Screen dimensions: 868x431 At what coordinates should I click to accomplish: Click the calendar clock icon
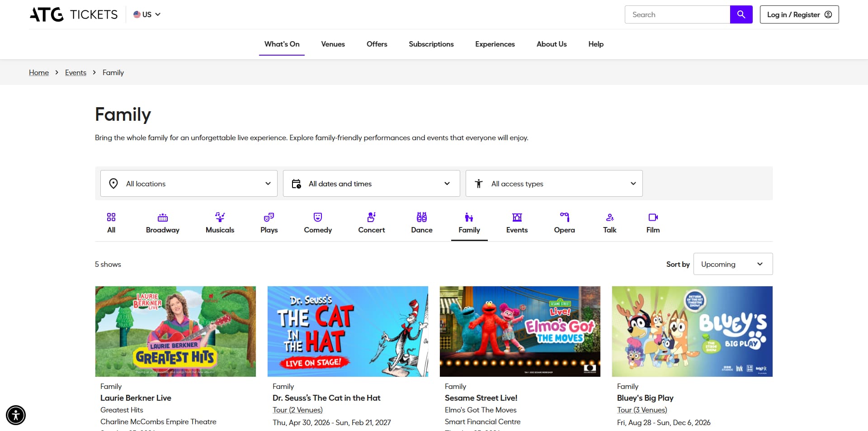pos(297,184)
